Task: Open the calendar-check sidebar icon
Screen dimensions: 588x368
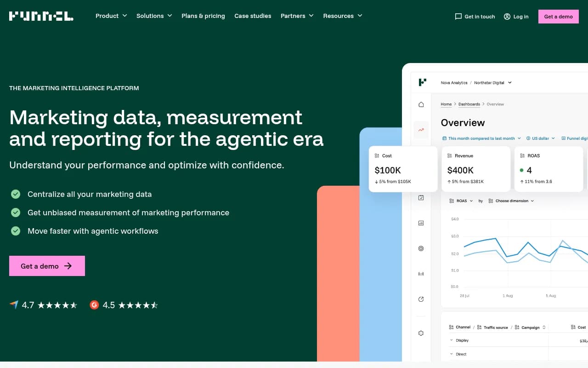Action: [x=421, y=198]
